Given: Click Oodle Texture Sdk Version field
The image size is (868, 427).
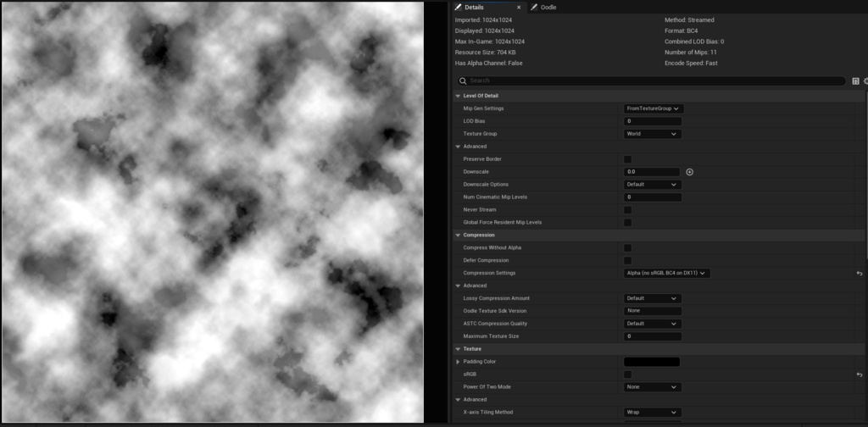Looking at the screenshot, I should click(x=653, y=311).
